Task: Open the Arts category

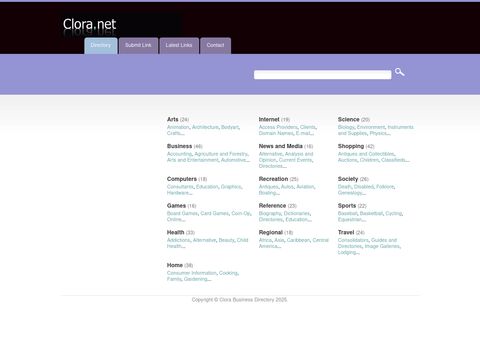Action: pos(173,119)
